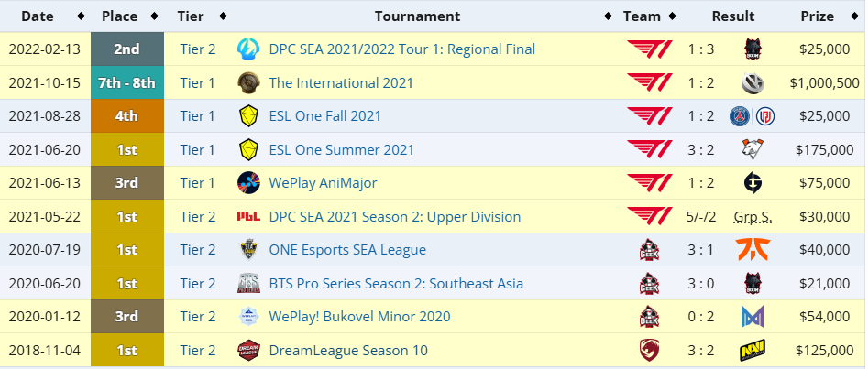The width and height of the screenshot is (868, 369).
Task: Sort the table by Place column
Action: click(126, 16)
